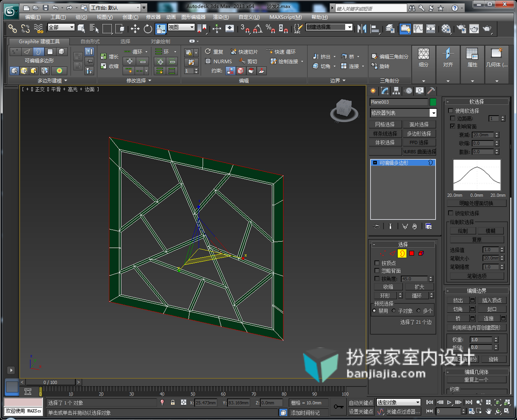Activate the Select and Link tool
The image size is (517, 420).
tap(13, 29)
